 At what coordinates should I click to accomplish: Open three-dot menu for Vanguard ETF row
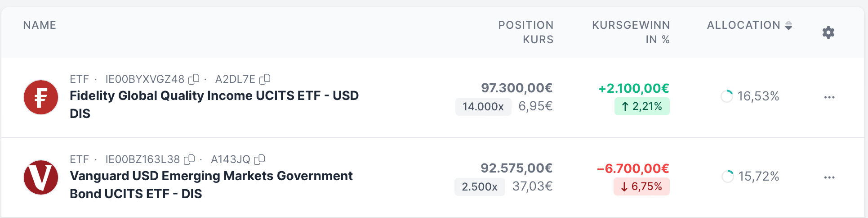pyautogui.click(x=829, y=177)
